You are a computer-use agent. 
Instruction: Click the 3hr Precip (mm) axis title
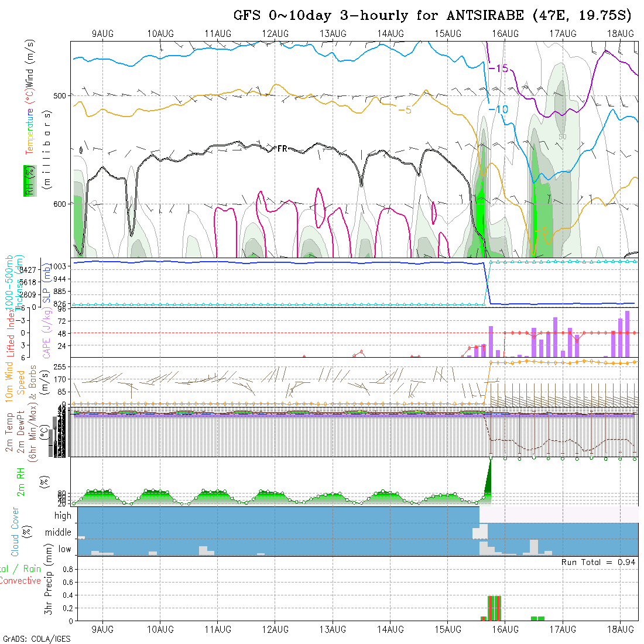click(x=48, y=579)
